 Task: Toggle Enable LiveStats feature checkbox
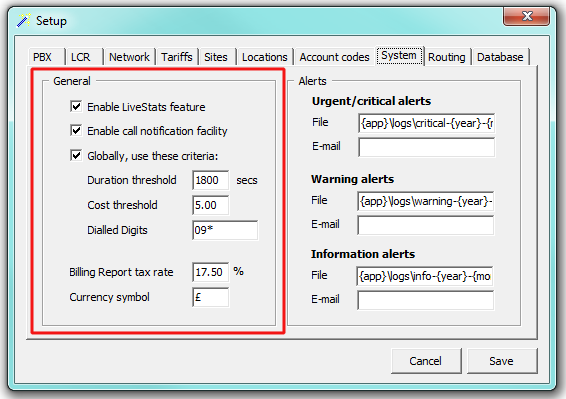[x=76, y=107]
